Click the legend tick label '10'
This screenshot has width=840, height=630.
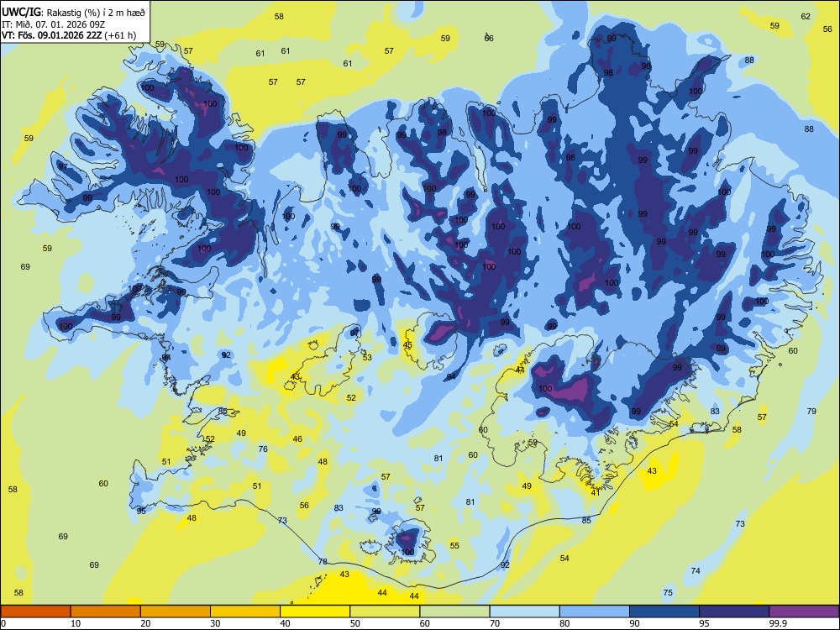click(x=76, y=623)
